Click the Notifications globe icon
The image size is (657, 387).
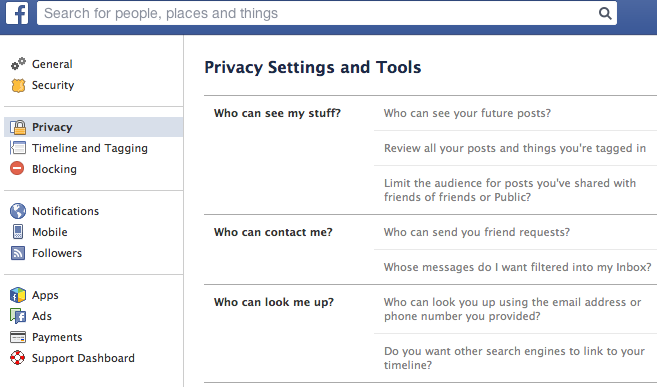(18, 211)
